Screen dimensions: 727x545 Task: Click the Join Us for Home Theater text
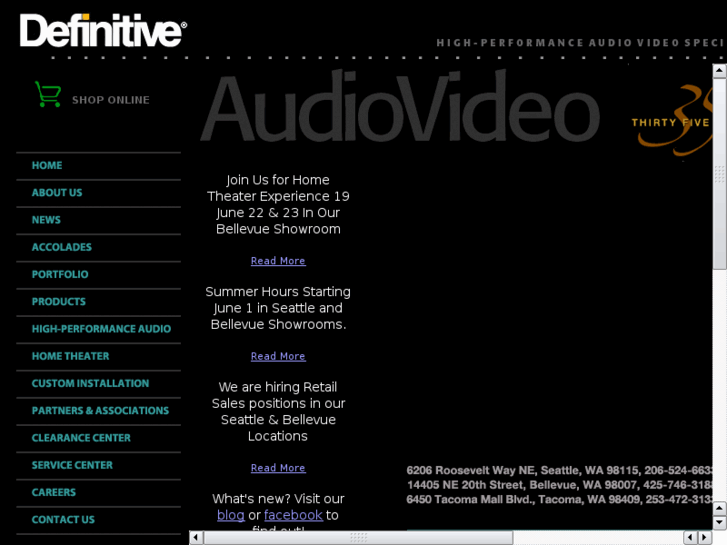[x=278, y=205]
